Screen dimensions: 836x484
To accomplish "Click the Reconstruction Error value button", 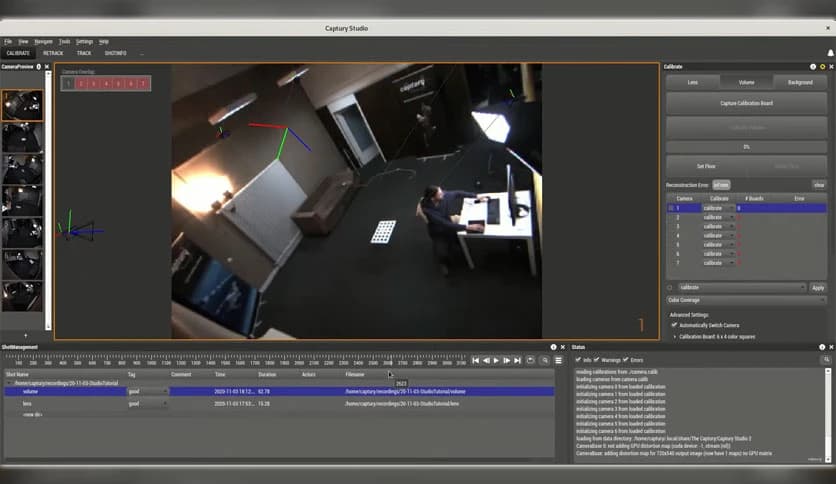I will (x=721, y=185).
